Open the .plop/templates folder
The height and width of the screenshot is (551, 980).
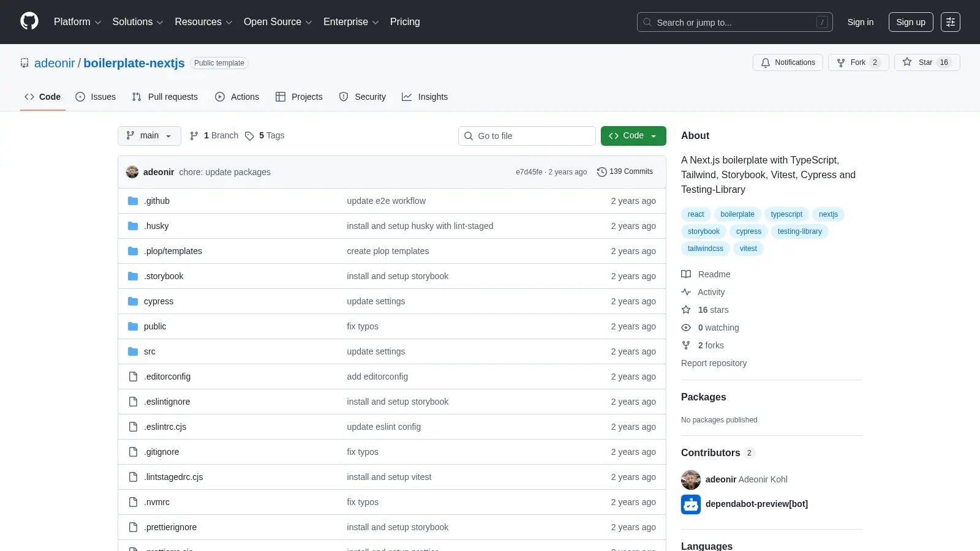pyautogui.click(x=173, y=251)
